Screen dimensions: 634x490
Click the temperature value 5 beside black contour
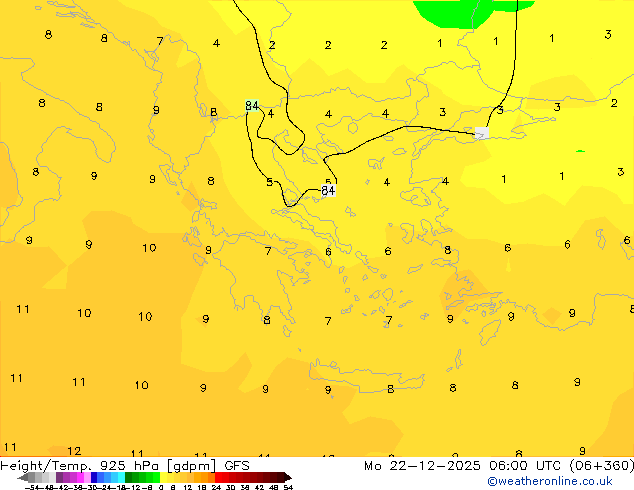point(270,182)
